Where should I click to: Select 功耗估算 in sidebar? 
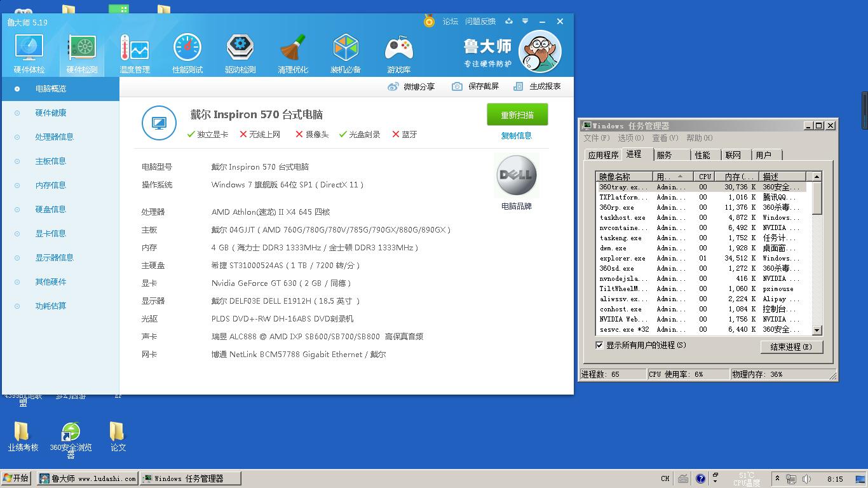point(51,306)
